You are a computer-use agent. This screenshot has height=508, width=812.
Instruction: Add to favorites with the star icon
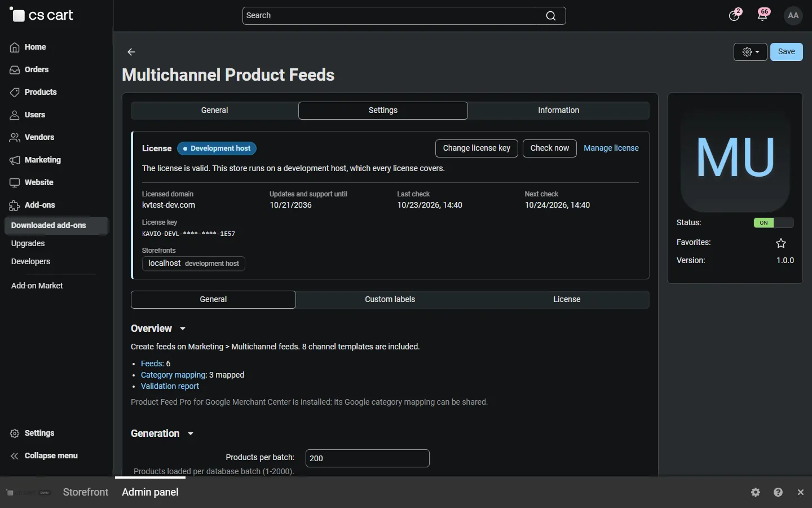pyautogui.click(x=781, y=243)
